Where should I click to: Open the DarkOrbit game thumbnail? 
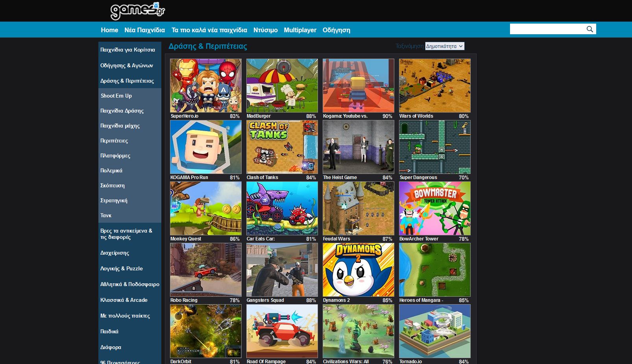206,331
